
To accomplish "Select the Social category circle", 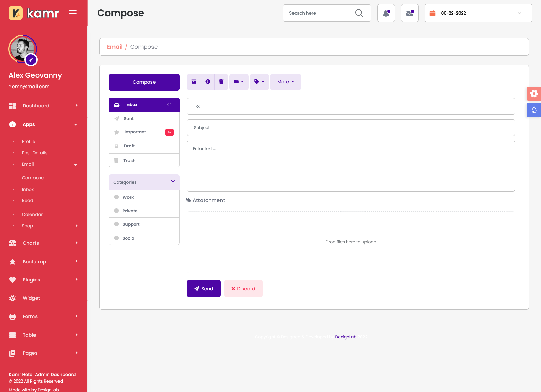I will click(116, 238).
